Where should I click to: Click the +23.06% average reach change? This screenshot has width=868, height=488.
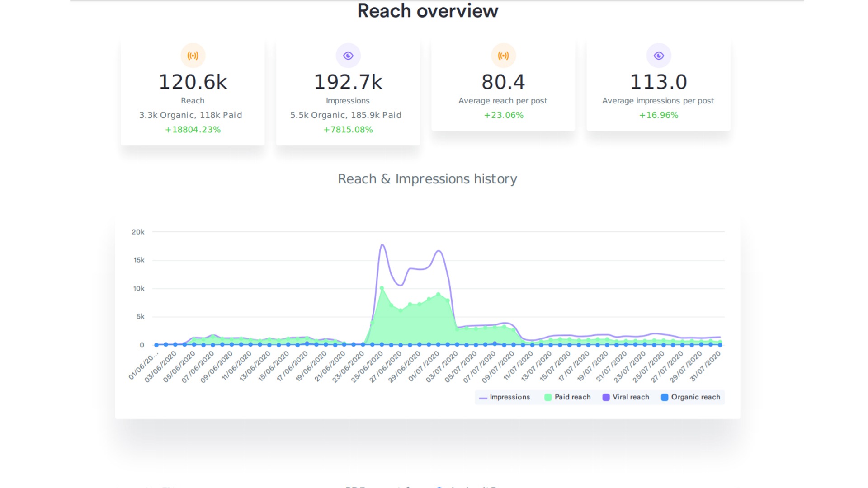tap(503, 115)
